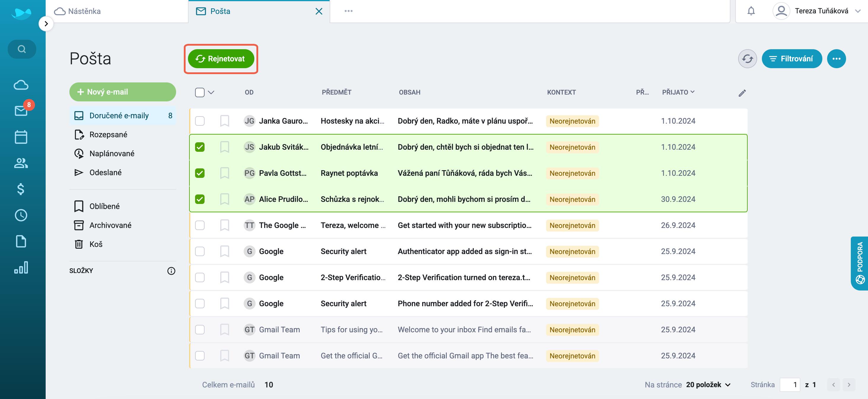
Task: Open the three-dots tab overflow menu
Action: [x=348, y=11]
